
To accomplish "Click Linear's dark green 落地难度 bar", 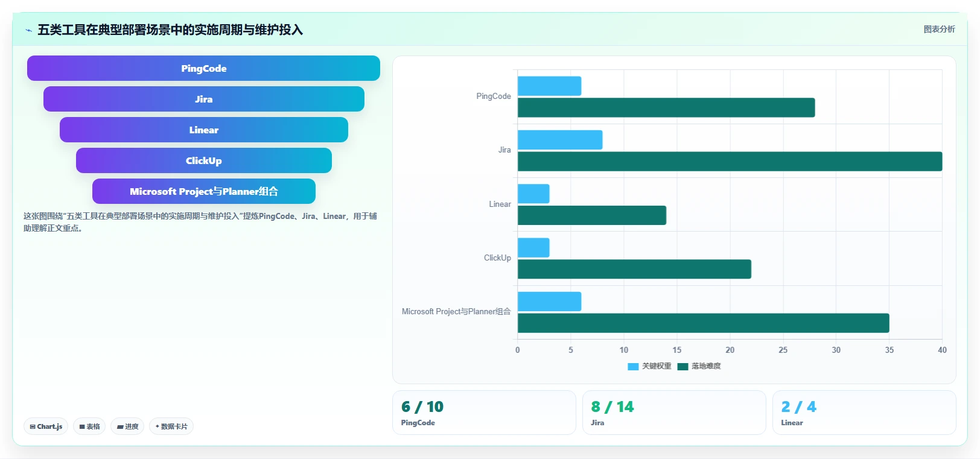I will [x=592, y=215].
